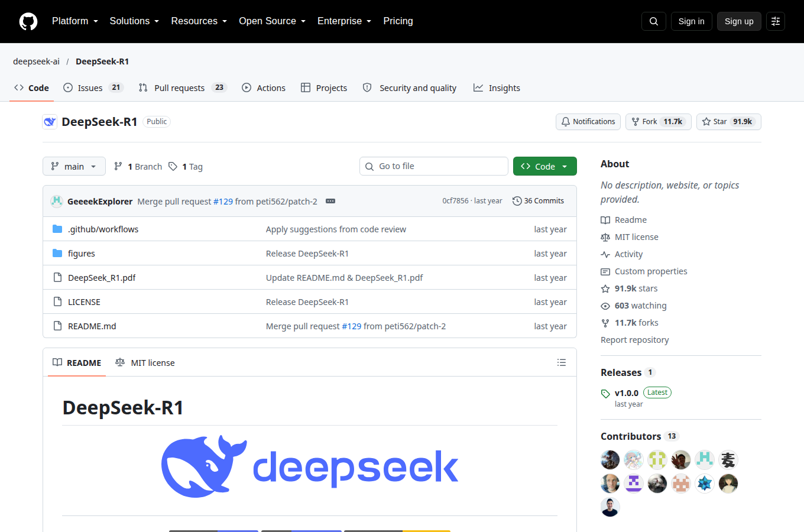
Task: Open the GitHub homepage logo
Action: point(28,21)
